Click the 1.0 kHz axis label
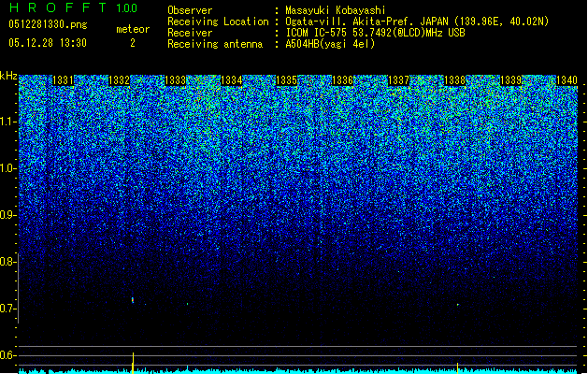588x374 pixels. click(x=8, y=169)
